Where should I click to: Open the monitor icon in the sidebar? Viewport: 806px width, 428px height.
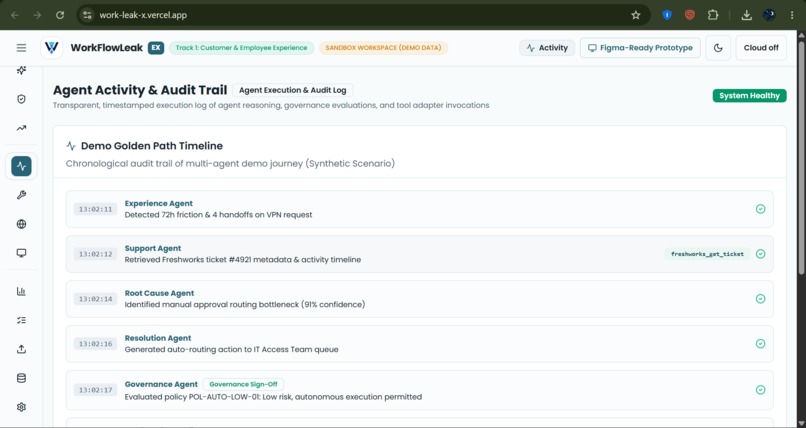(x=21, y=253)
